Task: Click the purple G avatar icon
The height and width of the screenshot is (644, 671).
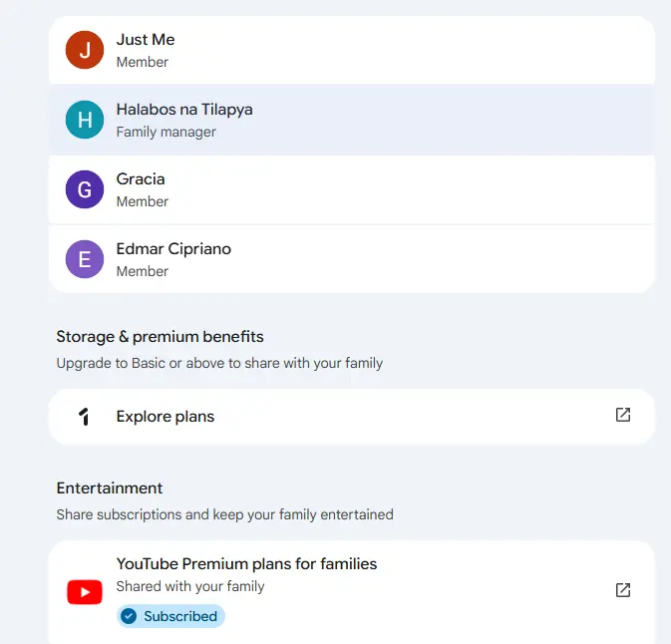Action: point(85,189)
